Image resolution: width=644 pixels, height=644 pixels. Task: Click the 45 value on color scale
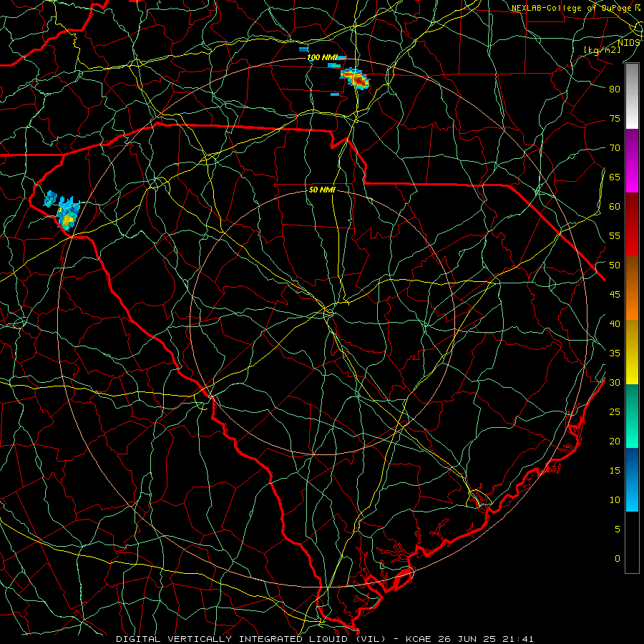click(x=615, y=295)
